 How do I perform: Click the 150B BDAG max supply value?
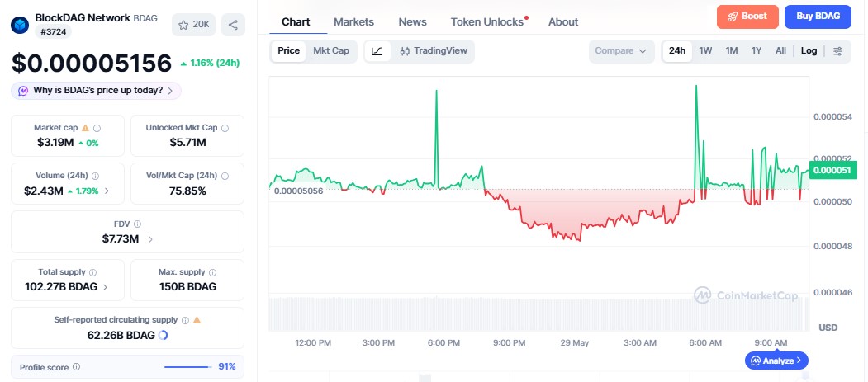tap(187, 287)
